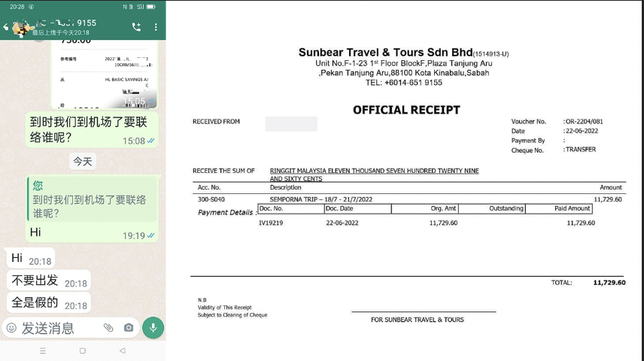Tap the Android back navigation button
644x361 pixels.
click(123, 350)
